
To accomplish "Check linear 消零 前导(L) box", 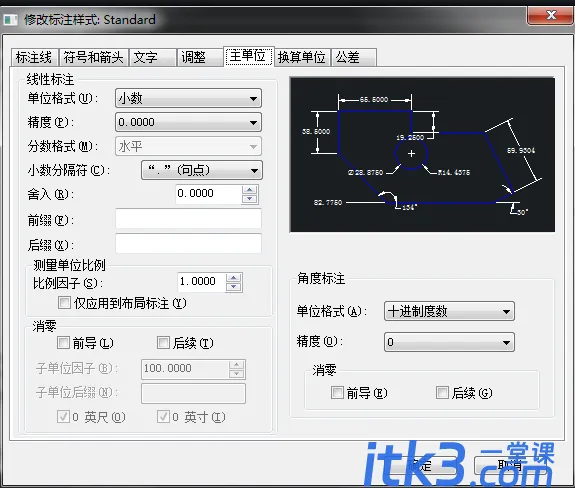I will [x=63, y=343].
